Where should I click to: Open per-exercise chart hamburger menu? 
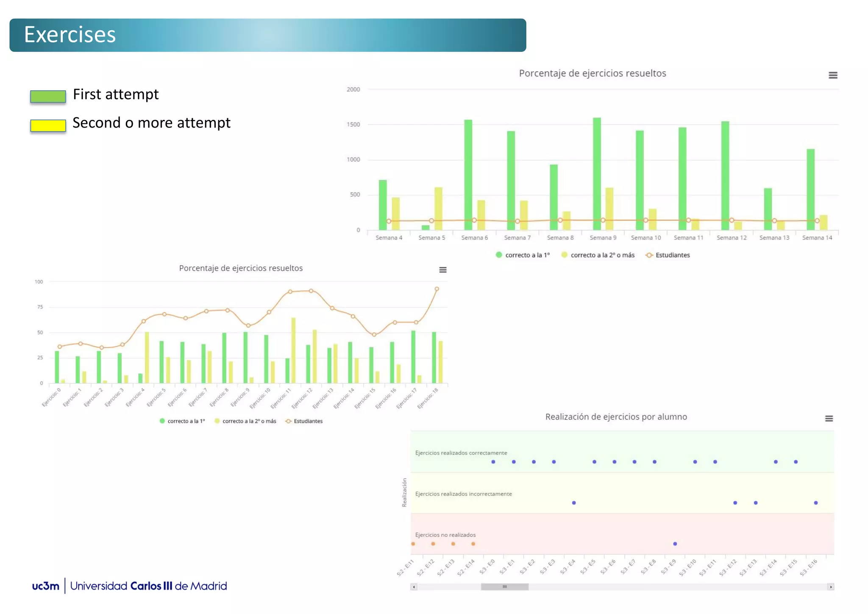click(x=442, y=270)
